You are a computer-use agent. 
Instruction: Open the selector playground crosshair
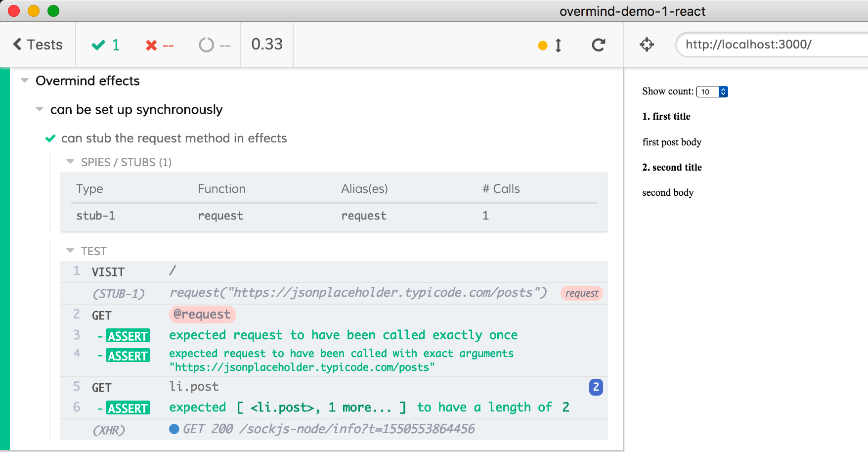(x=647, y=45)
